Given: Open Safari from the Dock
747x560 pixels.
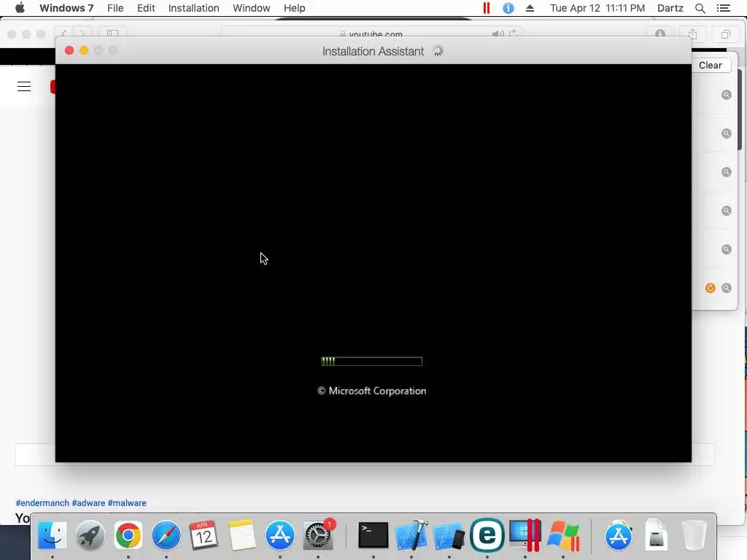Looking at the screenshot, I should (166, 535).
